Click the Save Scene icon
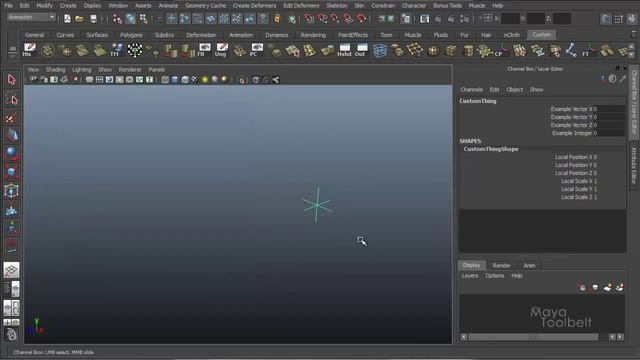The height and width of the screenshot is (360, 640). 93,18
